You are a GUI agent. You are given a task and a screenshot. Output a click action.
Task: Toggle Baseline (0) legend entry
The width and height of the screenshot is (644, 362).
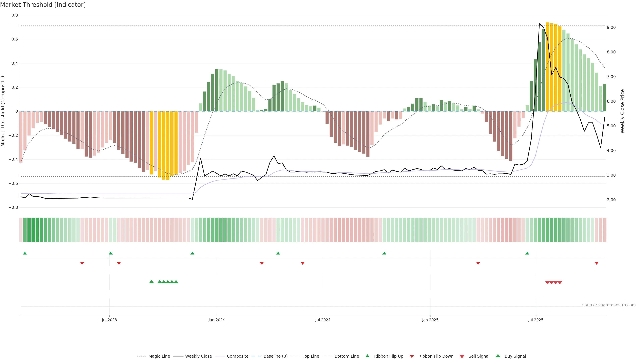[x=275, y=356]
